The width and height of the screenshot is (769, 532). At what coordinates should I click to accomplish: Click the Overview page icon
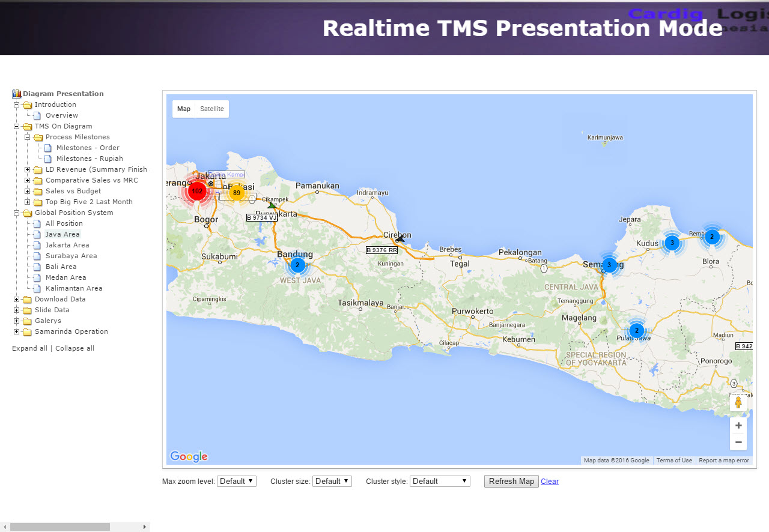[37, 115]
